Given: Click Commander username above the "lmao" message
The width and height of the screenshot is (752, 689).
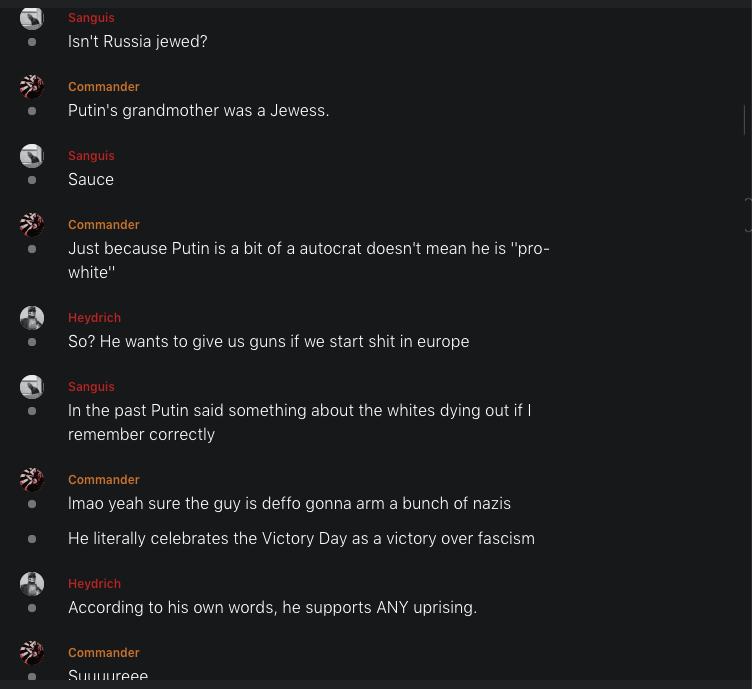Looking at the screenshot, I should (104, 480).
